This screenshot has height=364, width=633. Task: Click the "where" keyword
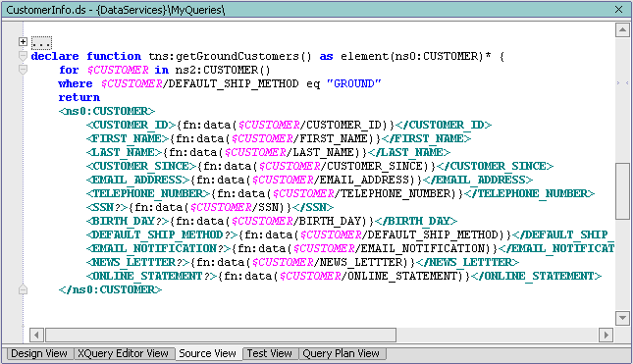(76, 83)
